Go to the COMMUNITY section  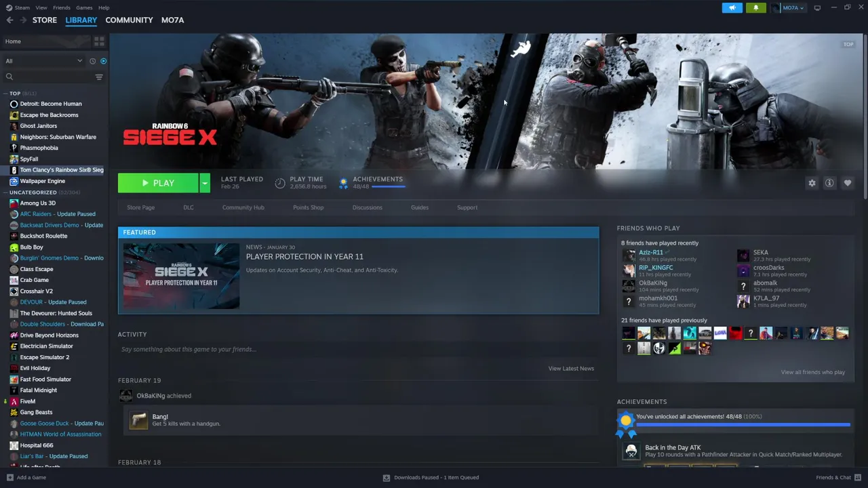129,20
